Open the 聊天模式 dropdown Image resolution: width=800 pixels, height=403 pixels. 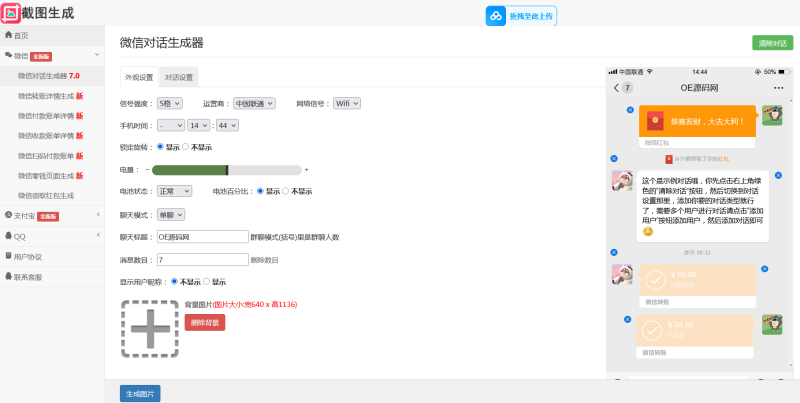click(171, 215)
